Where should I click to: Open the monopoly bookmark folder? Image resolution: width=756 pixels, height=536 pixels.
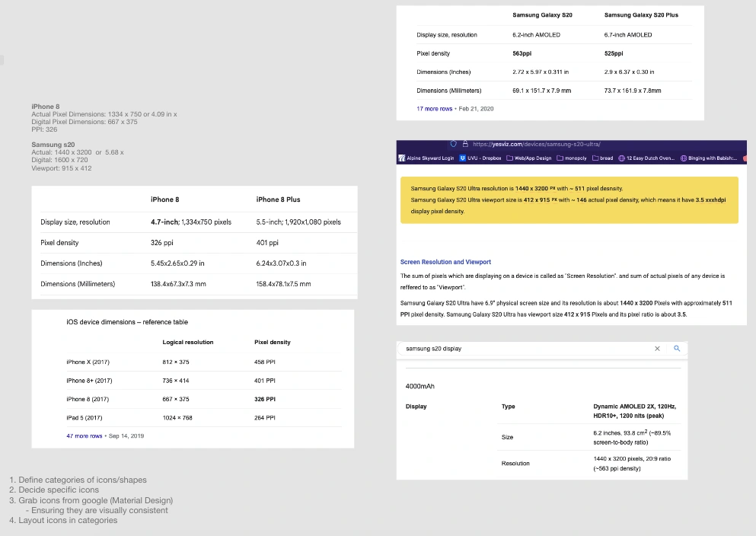click(572, 158)
